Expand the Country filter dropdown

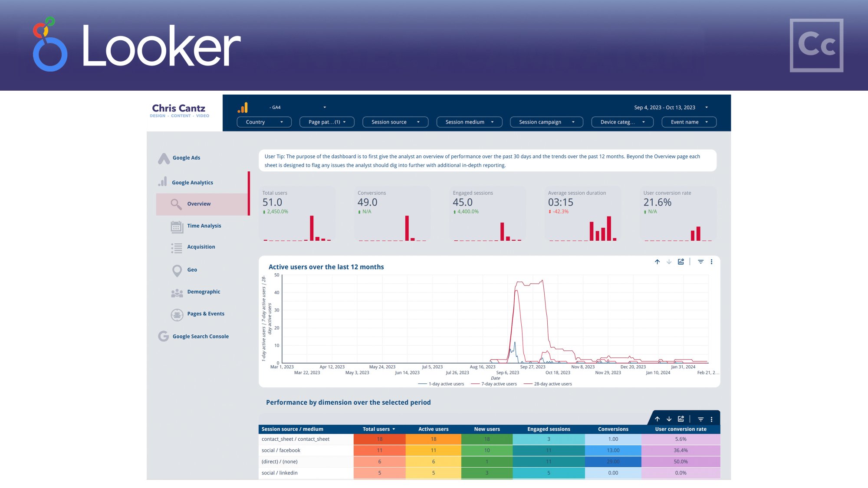[264, 122]
